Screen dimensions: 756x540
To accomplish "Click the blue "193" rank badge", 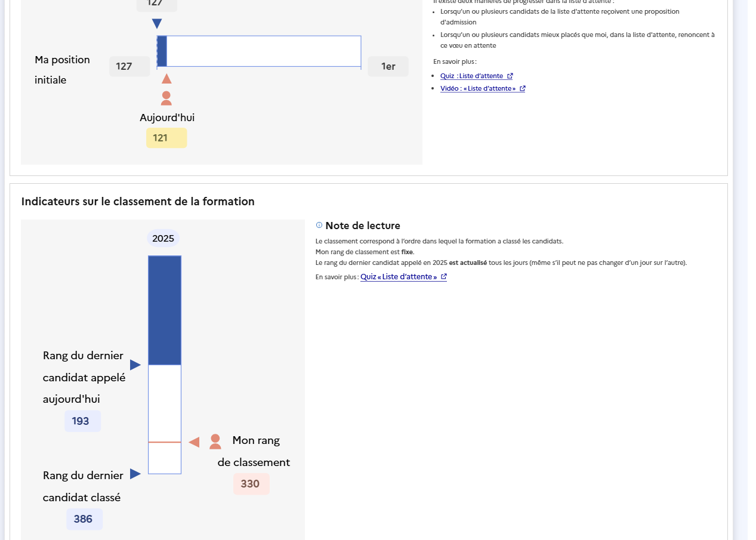I will tap(82, 421).
